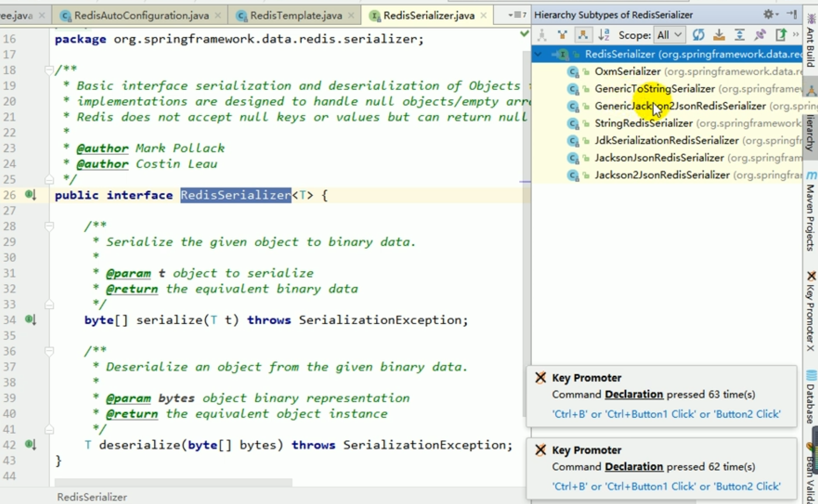Open the Maven Projects side panel
818x504 pixels.
810,218
